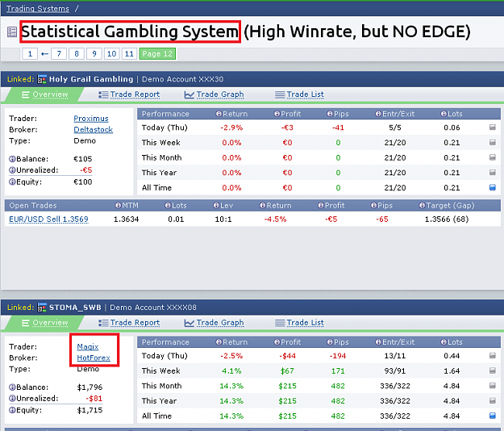Open trader Magix profile link

click(x=88, y=347)
